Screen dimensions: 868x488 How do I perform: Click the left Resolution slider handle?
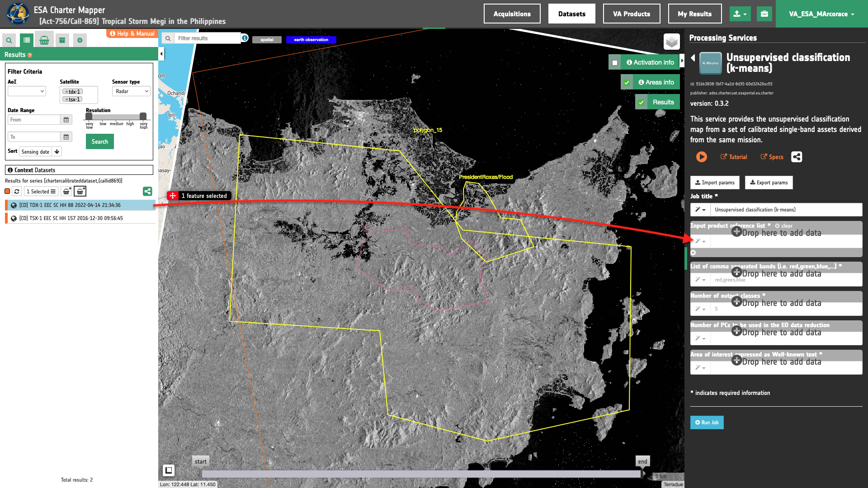(x=89, y=117)
